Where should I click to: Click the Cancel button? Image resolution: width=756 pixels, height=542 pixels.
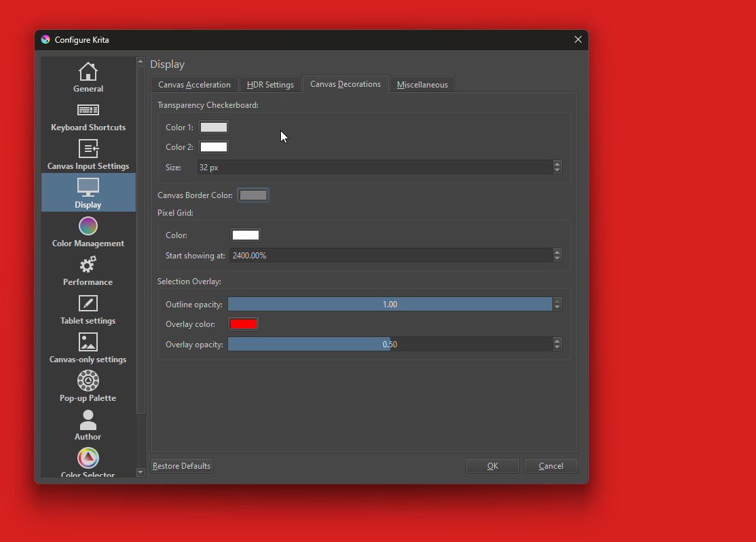[550, 466]
